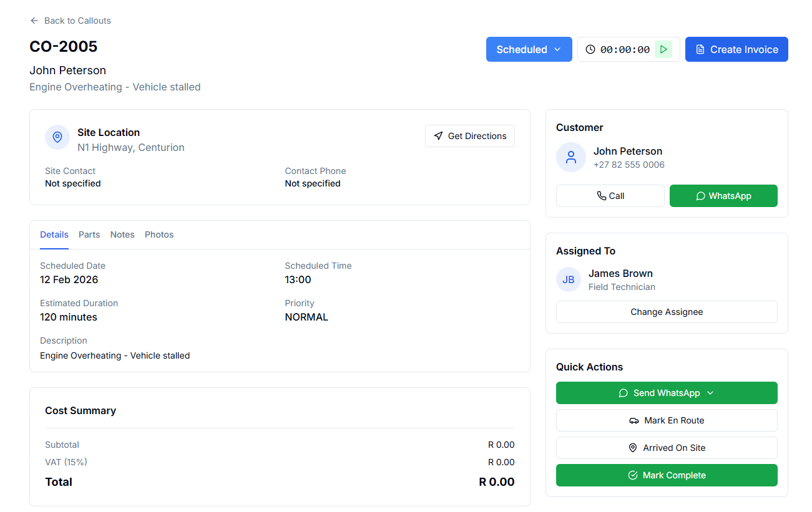
Task: Message customer via WhatsApp button
Action: (x=723, y=196)
